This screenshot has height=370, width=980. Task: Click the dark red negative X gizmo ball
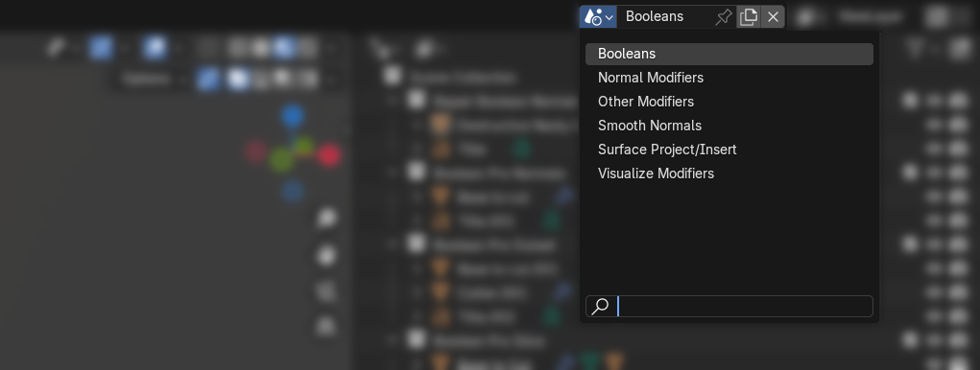click(x=255, y=151)
